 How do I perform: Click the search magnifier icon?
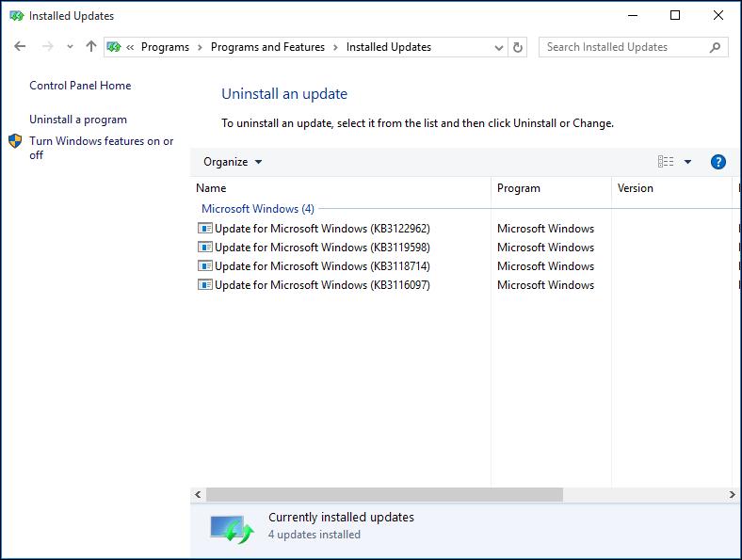tap(716, 47)
